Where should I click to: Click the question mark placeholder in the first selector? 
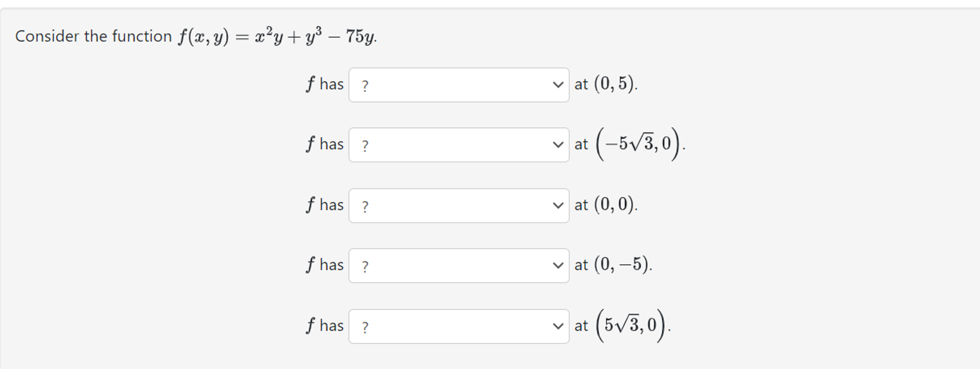pos(366,85)
